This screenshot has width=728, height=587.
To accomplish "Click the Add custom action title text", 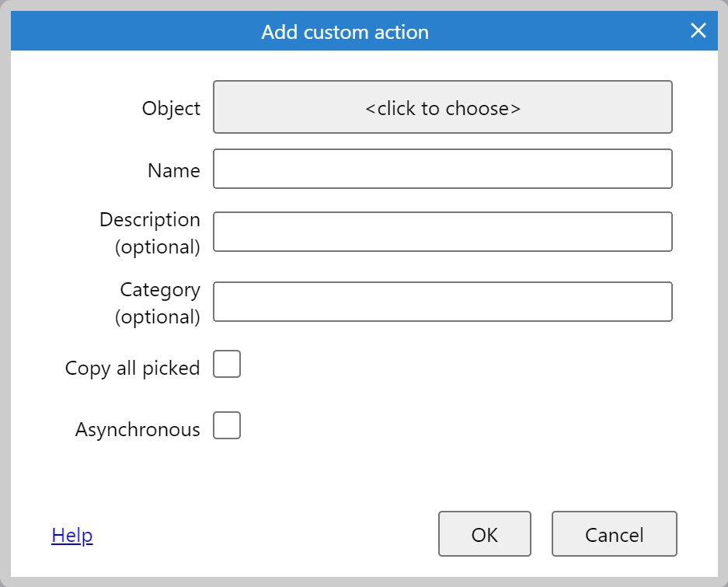I will (345, 32).
